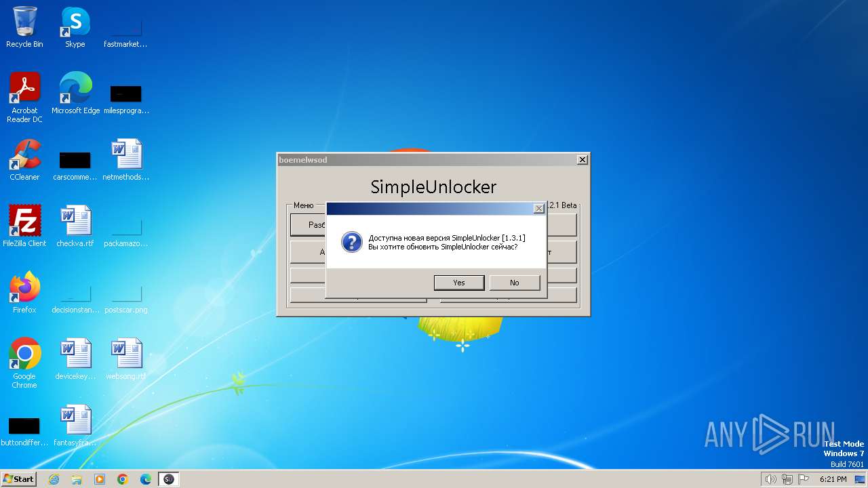The height and width of the screenshot is (488, 868).
Task: Click the Show desktop button
Action: click(x=861, y=479)
